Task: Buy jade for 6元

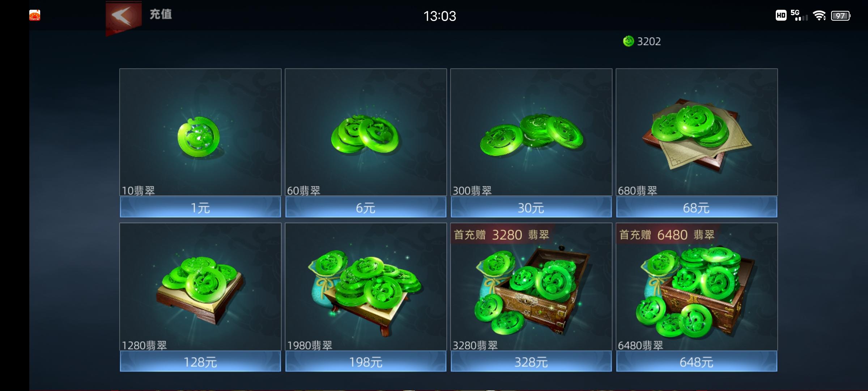Action: point(366,207)
